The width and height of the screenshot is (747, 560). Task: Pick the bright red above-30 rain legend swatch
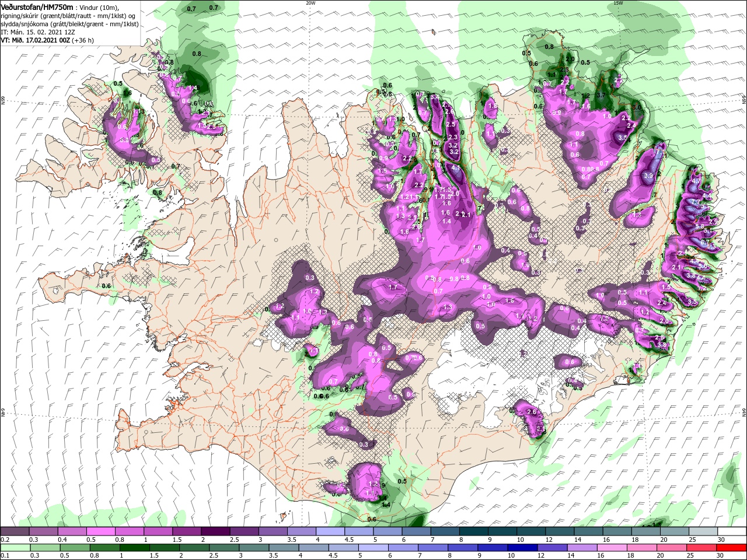click(x=732, y=548)
